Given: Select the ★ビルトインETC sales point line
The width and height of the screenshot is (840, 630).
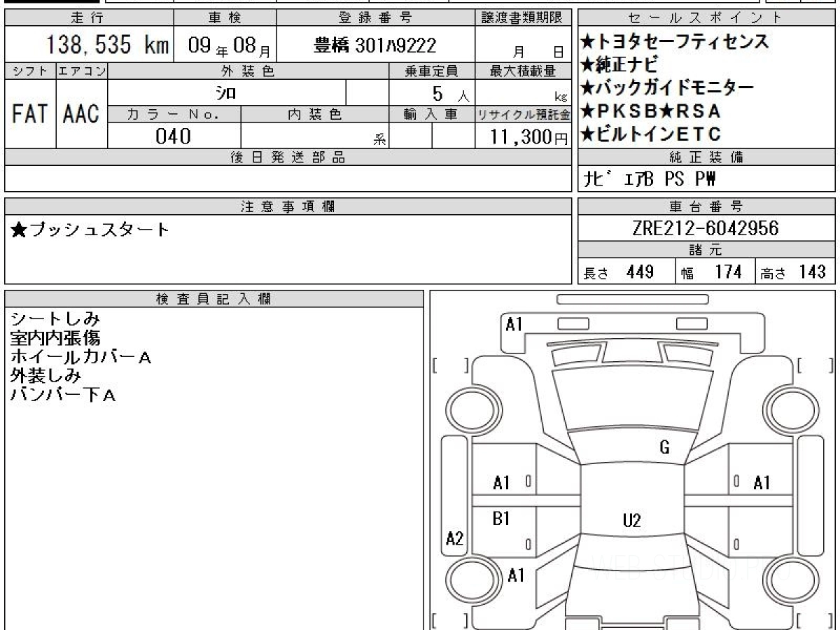Looking at the screenshot, I should tap(650, 133).
